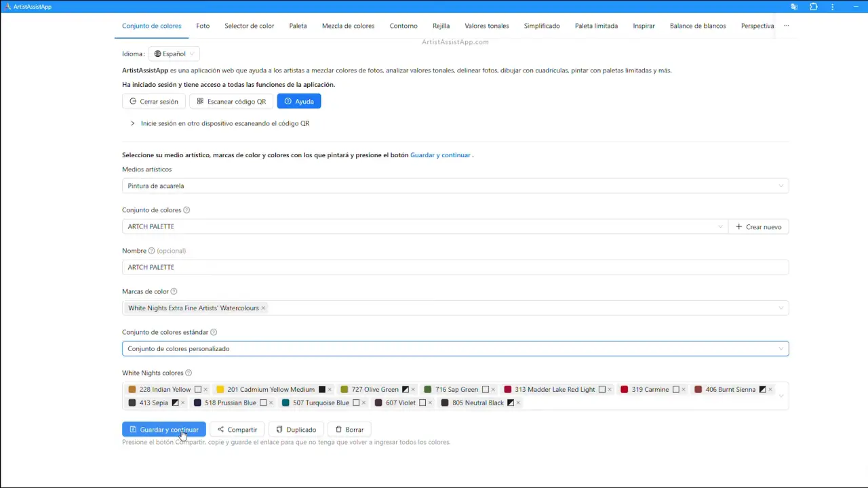
Task: Switch to the Mezcla de colores tab
Action: 348,26
